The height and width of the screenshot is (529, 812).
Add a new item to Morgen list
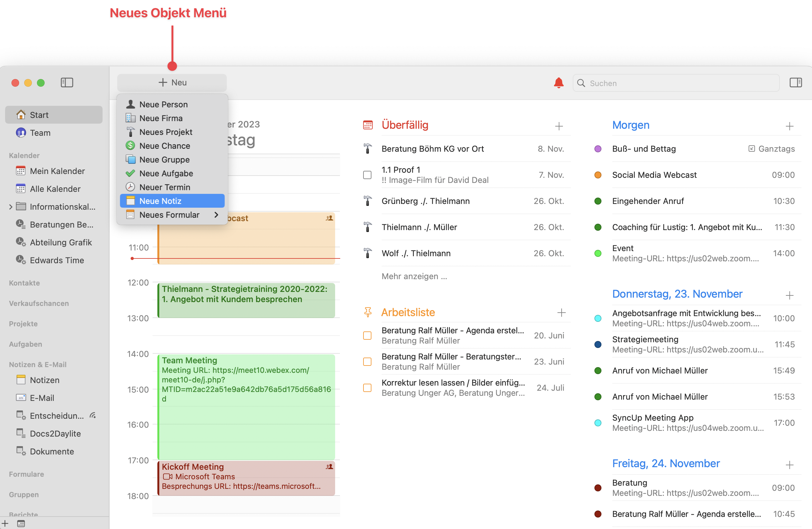click(x=789, y=126)
